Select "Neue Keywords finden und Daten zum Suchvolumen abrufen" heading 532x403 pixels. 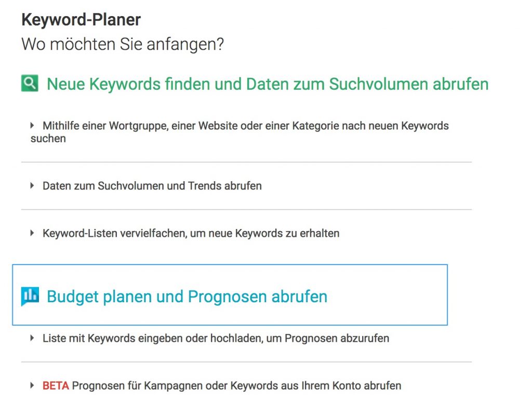point(268,84)
